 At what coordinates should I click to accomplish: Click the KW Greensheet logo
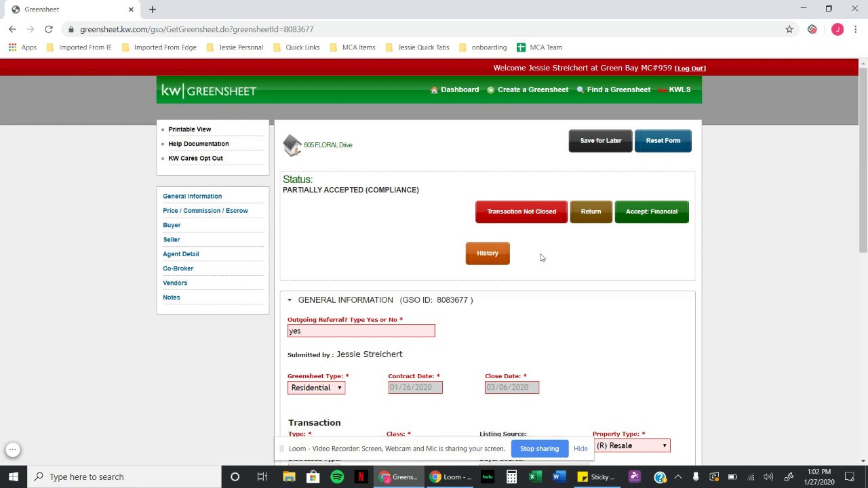click(x=209, y=91)
